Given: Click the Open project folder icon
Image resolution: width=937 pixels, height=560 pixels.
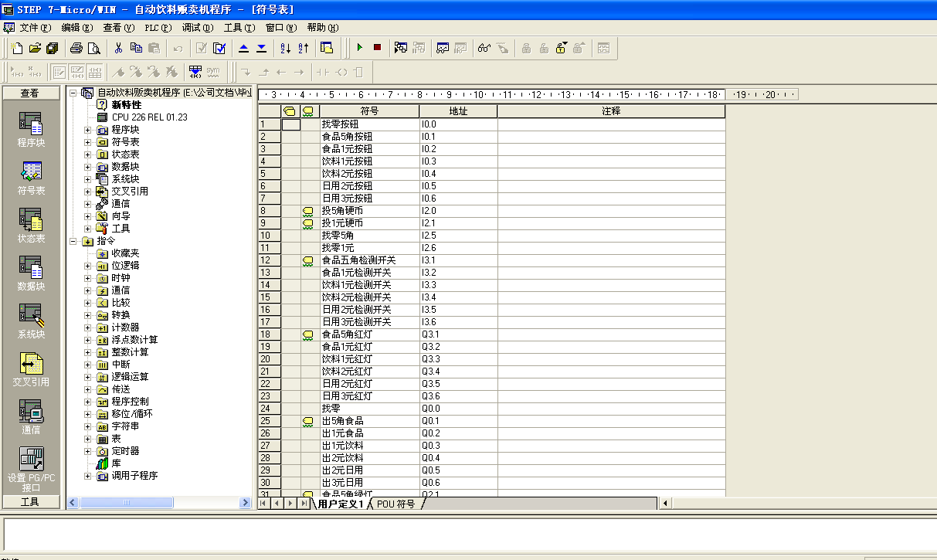Looking at the screenshot, I should [35, 48].
